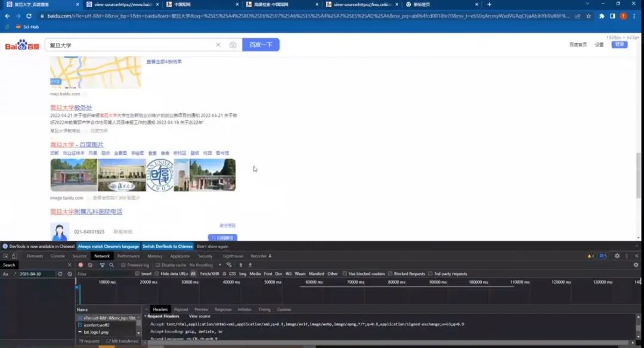Switch to the Console panel tab
Screen dimensions: 644x348
58,256
